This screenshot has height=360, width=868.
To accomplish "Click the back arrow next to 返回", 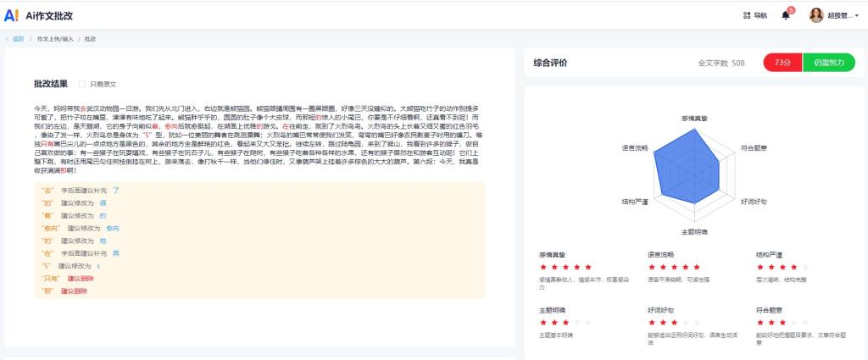I will (x=8, y=39).
